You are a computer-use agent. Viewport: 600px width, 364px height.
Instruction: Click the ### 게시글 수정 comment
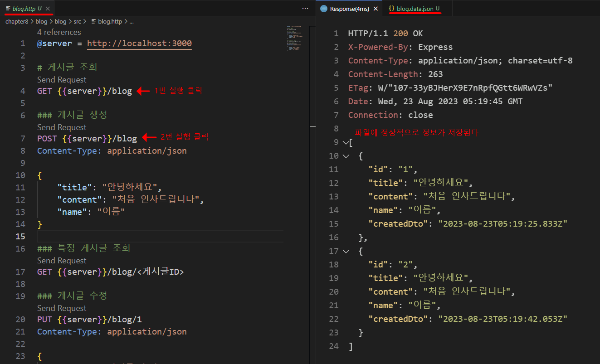tap(72, 296)
